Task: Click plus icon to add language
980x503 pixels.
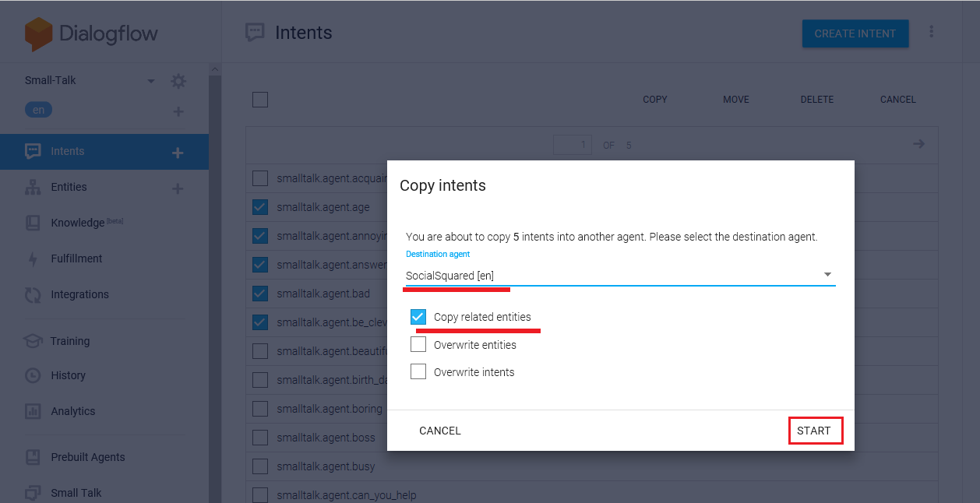Action: click(178, 111)
